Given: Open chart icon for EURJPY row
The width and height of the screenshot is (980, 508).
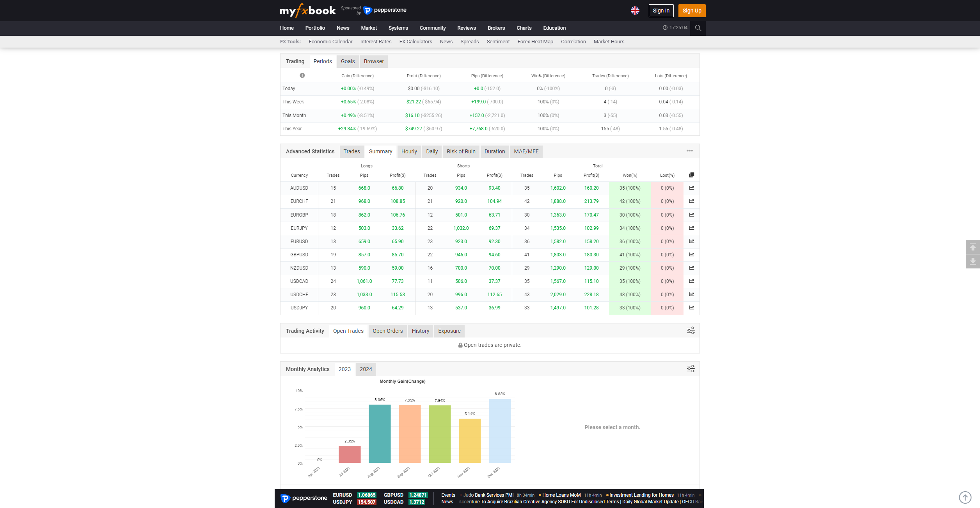Looking at the screenshot, I should click(x=691, y=228).
